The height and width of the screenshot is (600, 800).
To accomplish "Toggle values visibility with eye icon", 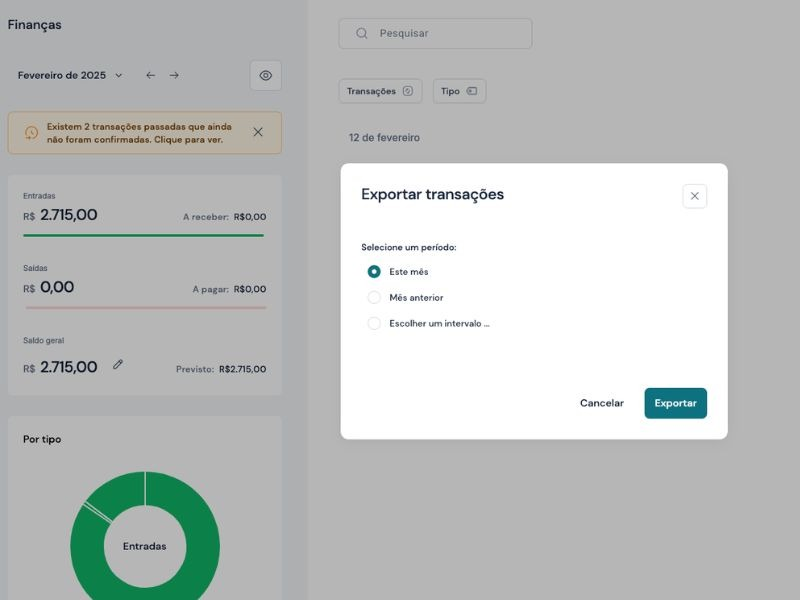I will (x=265, y=75).
